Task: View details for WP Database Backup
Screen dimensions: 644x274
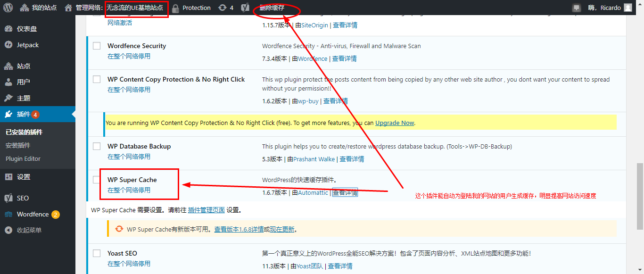Action: click(x=352, y=159)
